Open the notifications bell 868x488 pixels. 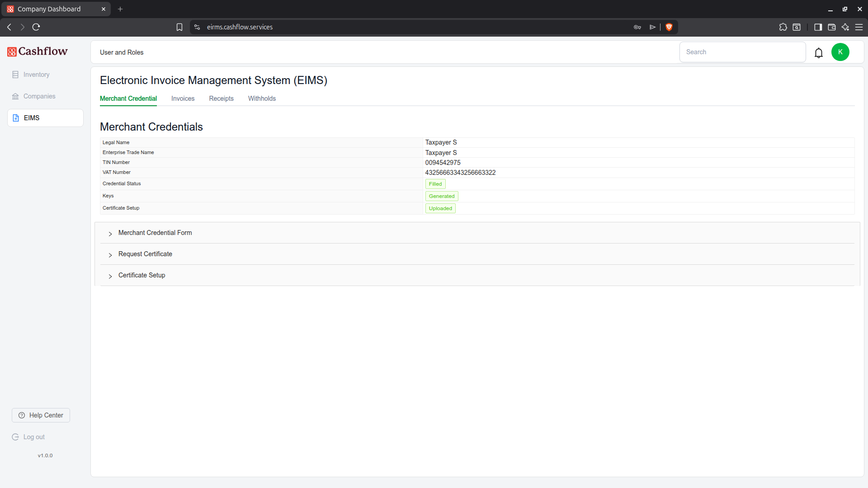pos(819,53)
